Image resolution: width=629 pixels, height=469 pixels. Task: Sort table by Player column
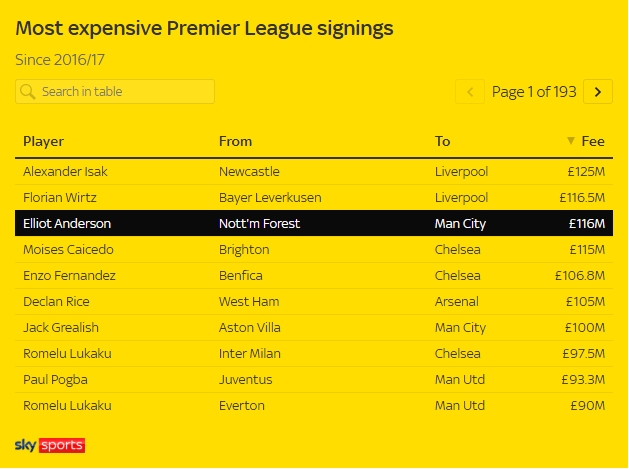(43, 141)
